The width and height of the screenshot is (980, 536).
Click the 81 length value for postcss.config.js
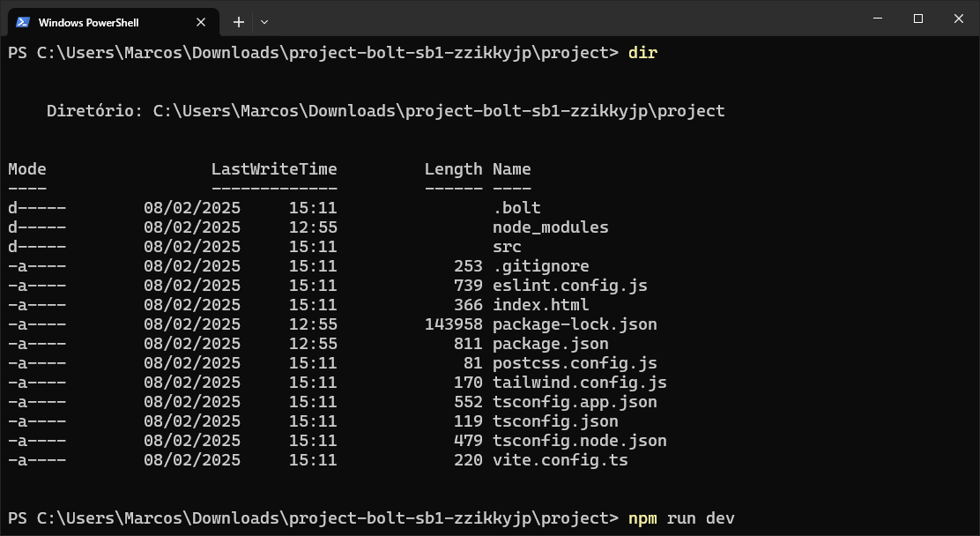472,362
